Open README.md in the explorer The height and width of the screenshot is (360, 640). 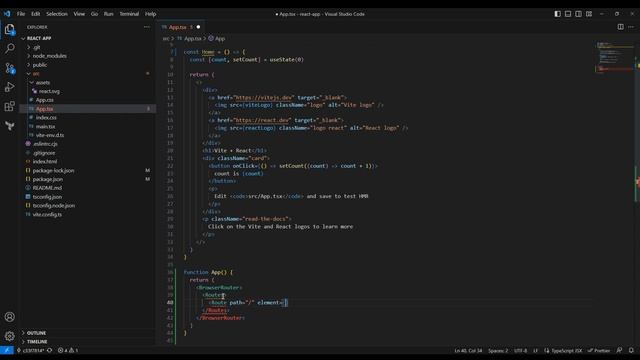point(47,188)
